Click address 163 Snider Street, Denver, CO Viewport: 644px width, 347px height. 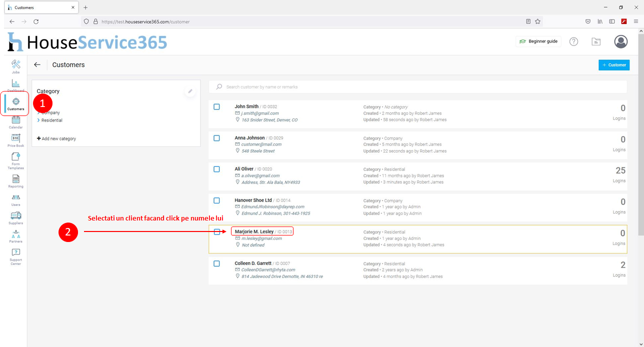click(x=269, y=120)
